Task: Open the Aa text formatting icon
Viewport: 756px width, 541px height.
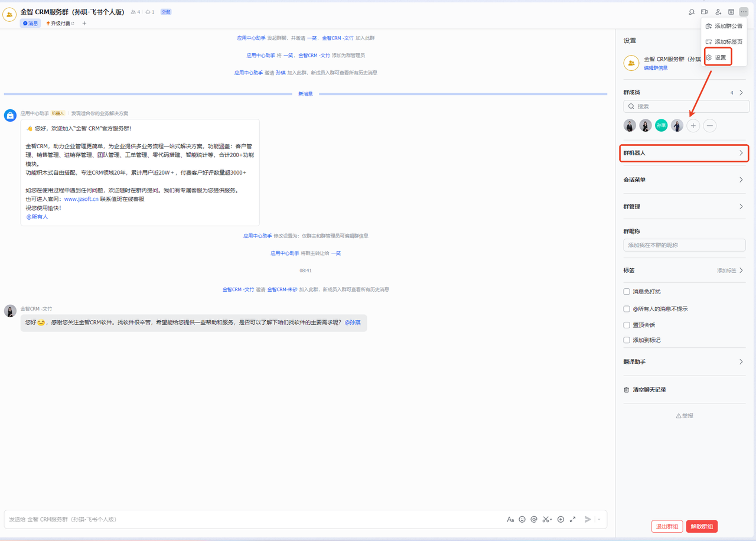Action: 510,519
